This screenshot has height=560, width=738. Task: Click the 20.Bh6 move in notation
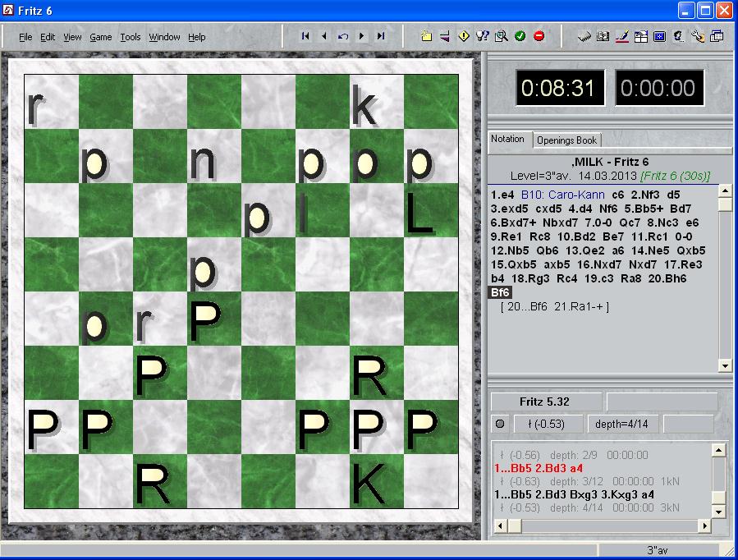click(667, 278)
